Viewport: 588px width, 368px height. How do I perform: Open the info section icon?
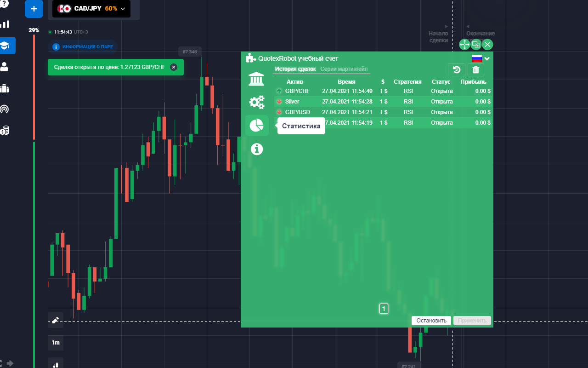257,149
